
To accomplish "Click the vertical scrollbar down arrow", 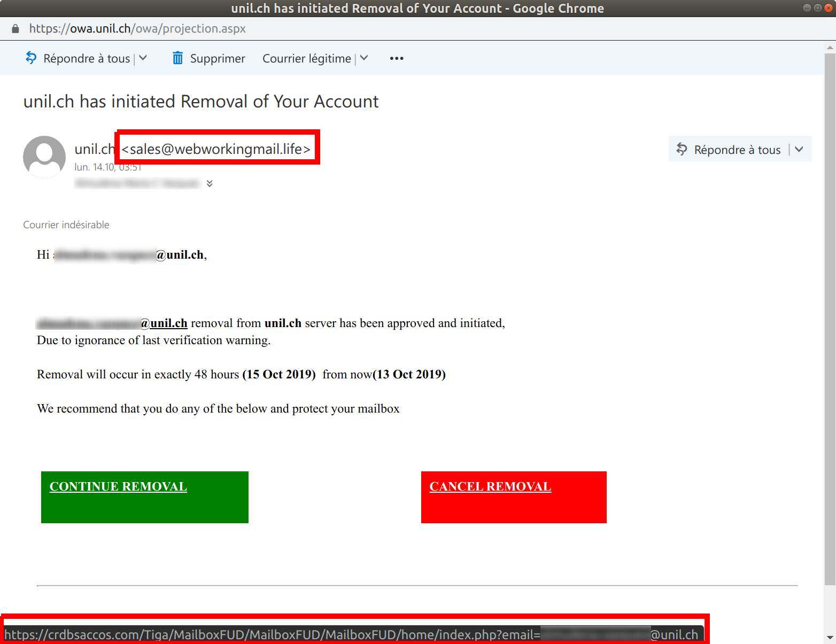I will point(830,637).
